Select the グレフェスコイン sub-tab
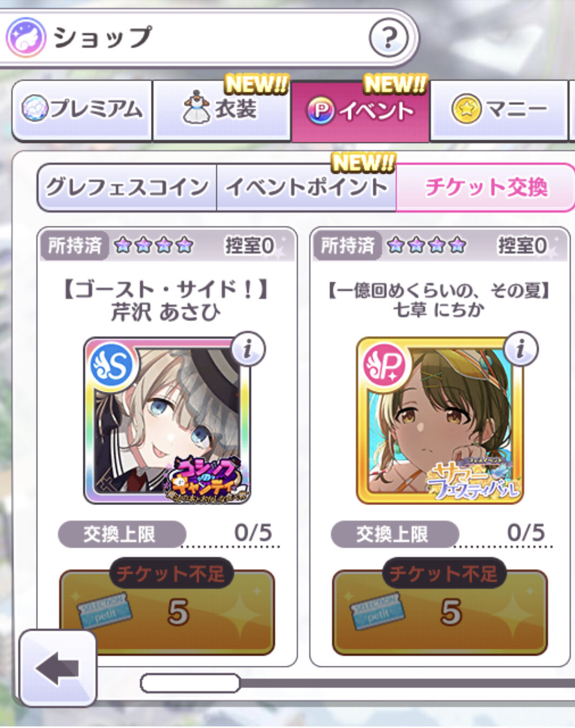Image resolution: width=575 pixels, height=728 pixels. click(x=127, y=188)
